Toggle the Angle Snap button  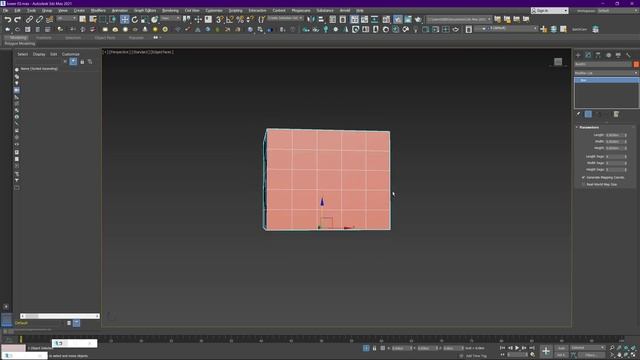pyautogui.click(x=230, y=19)
